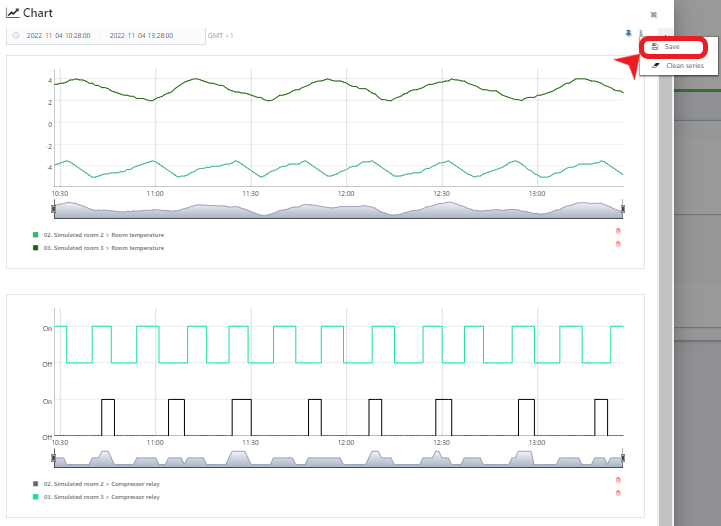Select Save from the dropdown menu
The image size is (721, 526).
pyautogui.click(x=672, y=47)
